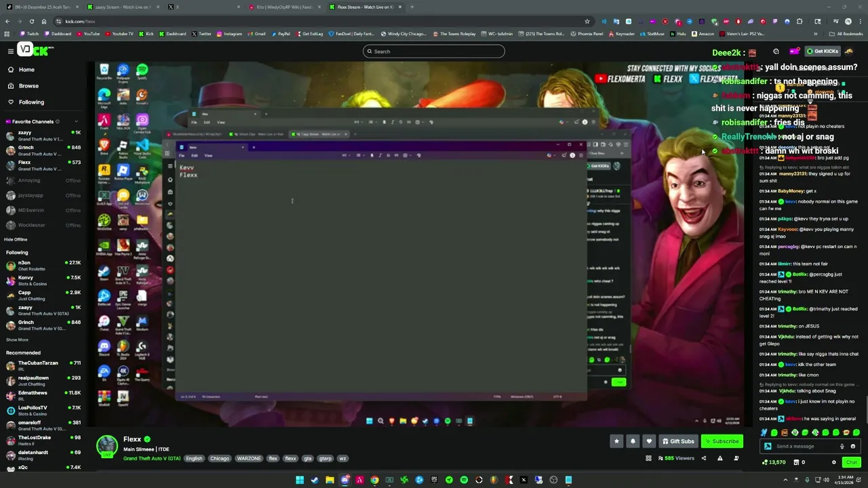
Task: Click the taskbar volume speaker icon
Action: 827,480
